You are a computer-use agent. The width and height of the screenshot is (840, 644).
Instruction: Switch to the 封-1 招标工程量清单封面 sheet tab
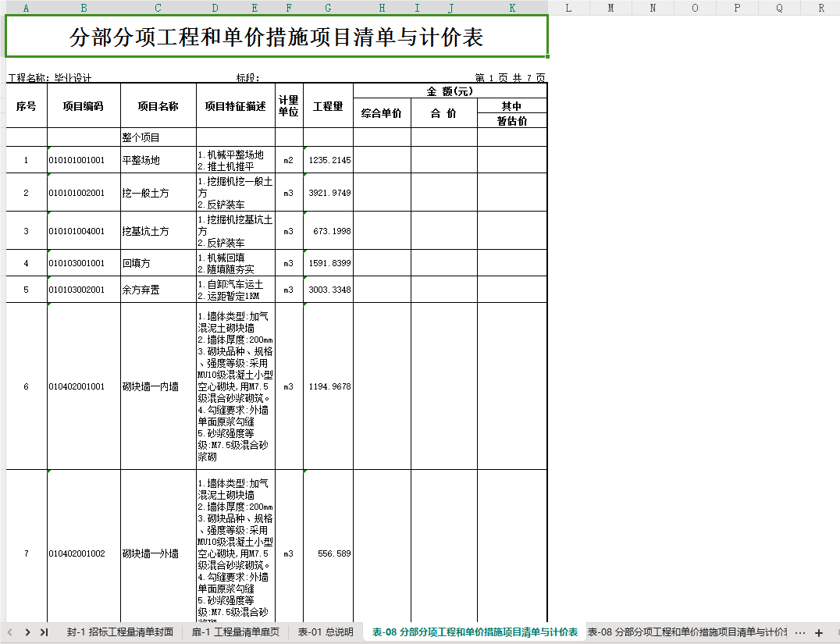120,632
